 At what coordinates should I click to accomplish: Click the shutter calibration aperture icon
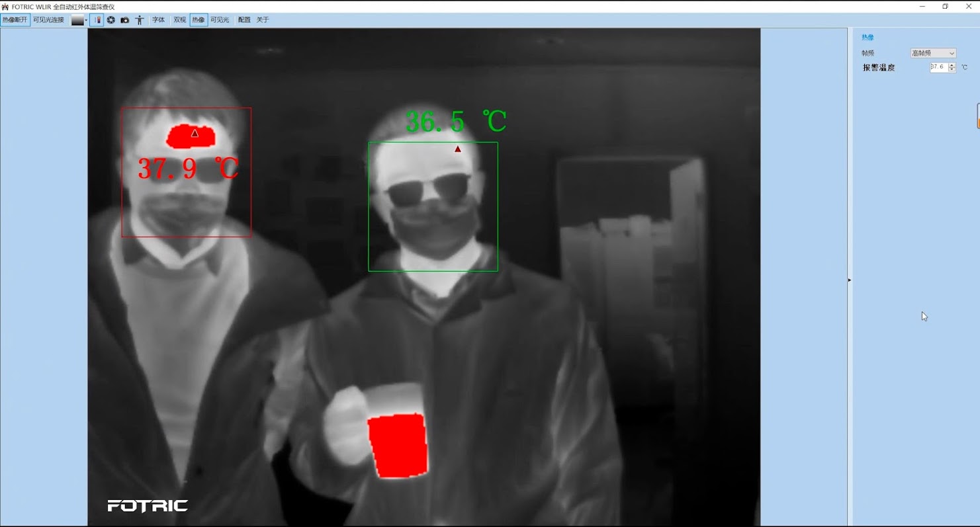click(111, 20)
